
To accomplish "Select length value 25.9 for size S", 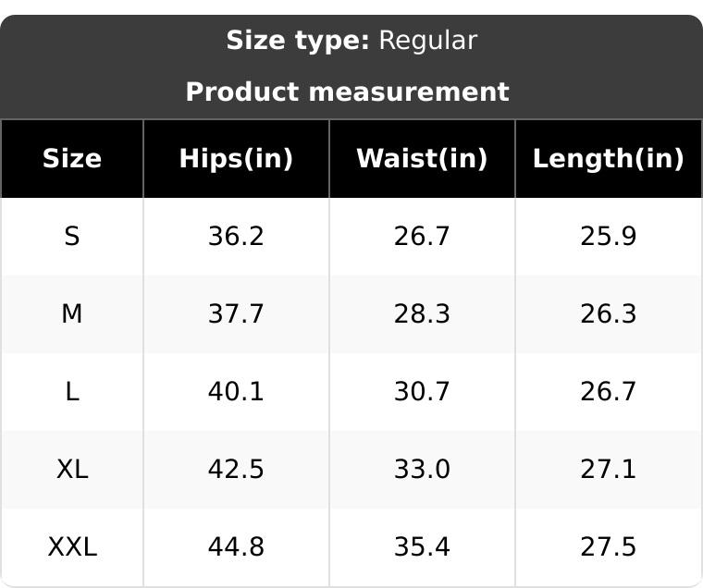I will click(609, 236).
